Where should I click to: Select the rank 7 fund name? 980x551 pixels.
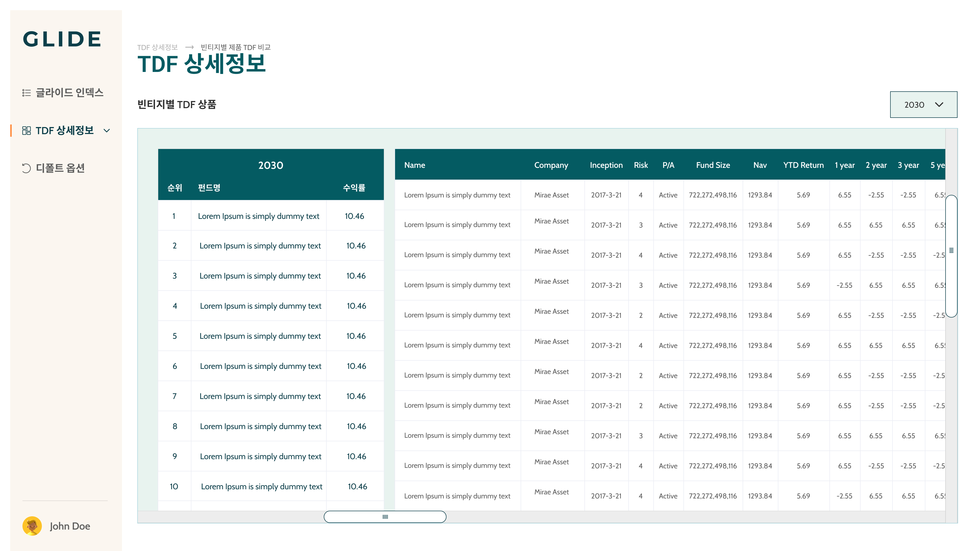(x=260, y=396)
